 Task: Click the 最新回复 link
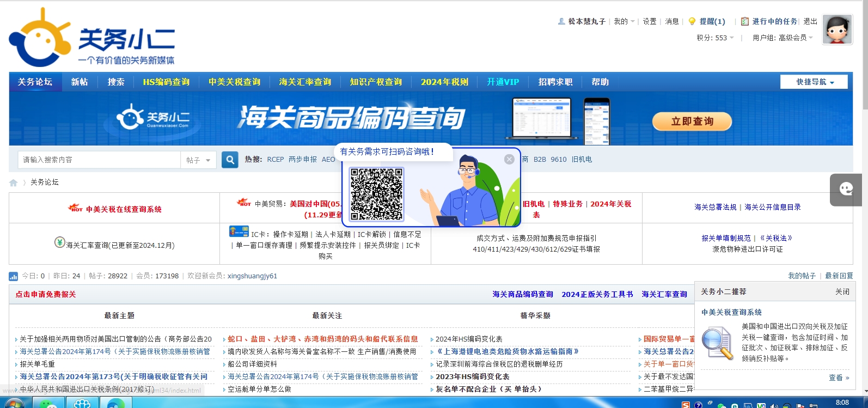coord(839,276)
